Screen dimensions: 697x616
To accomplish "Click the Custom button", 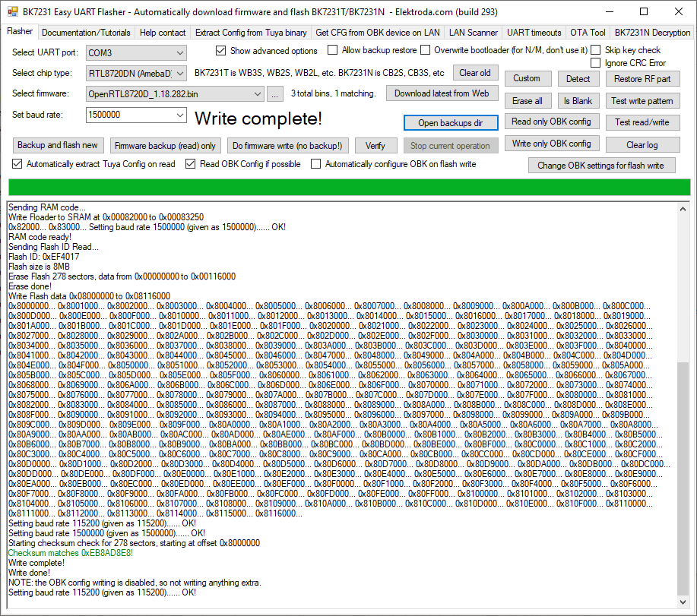I will tap(527, 78).
